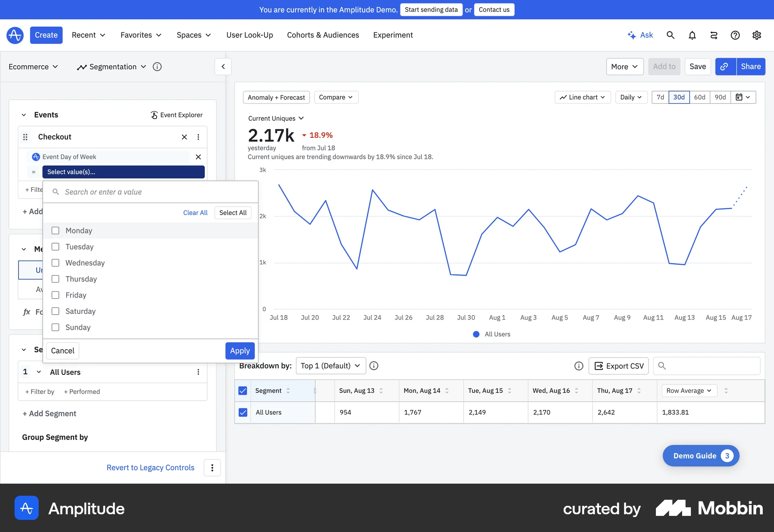Image resolution: width=774 pixels, height=532 pixels.
Task: Open the help menu question mark icon
Action: click(x=735, y=35)
